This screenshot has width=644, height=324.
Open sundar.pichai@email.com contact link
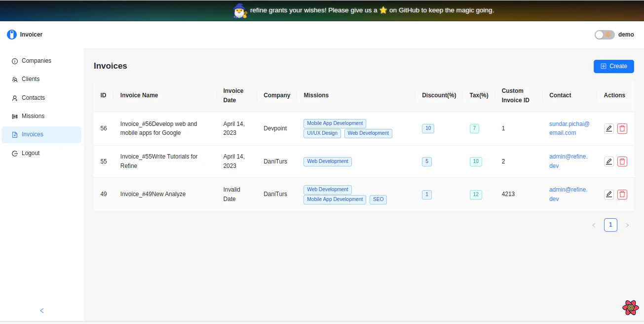point(569,128)
